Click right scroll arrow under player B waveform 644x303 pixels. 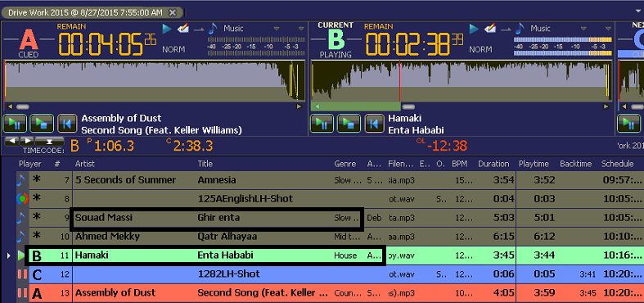606,107
